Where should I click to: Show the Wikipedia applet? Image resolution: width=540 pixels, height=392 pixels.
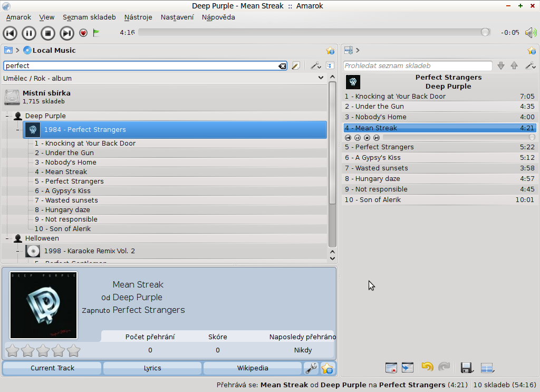pyautogui.click(x=253, y=368)
